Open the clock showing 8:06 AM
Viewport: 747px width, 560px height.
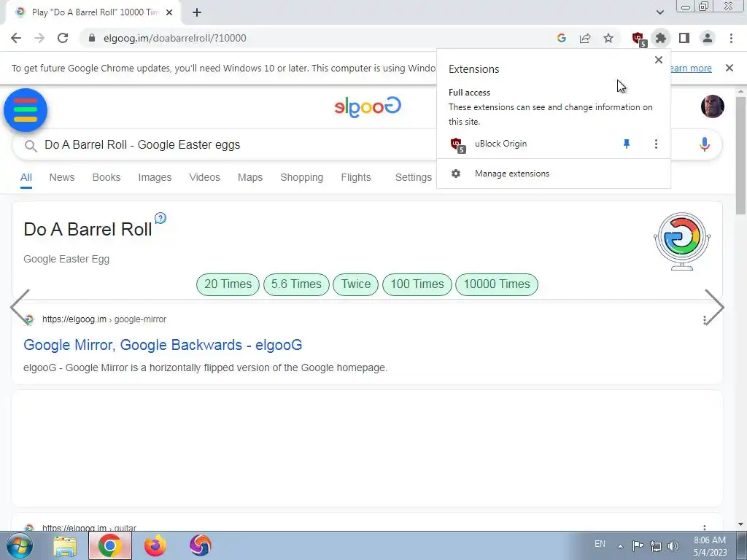click(x=710, y=546)
